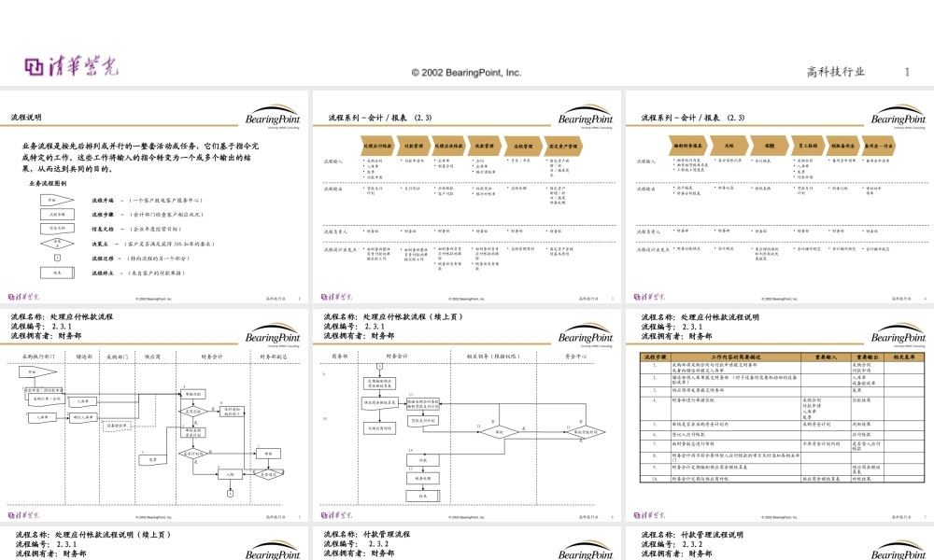Viewport: 934px width, 560px height.
Task: Click the 资金中心 swimlane header
Action: point(575,357)
